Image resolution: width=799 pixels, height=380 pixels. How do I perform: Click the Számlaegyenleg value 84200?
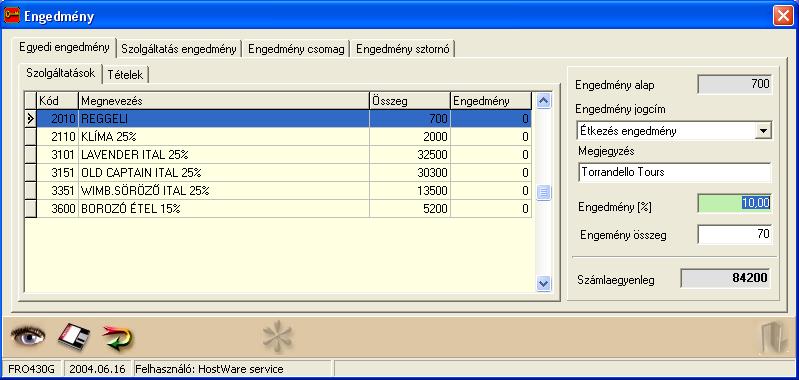click(x=726, y=278)
